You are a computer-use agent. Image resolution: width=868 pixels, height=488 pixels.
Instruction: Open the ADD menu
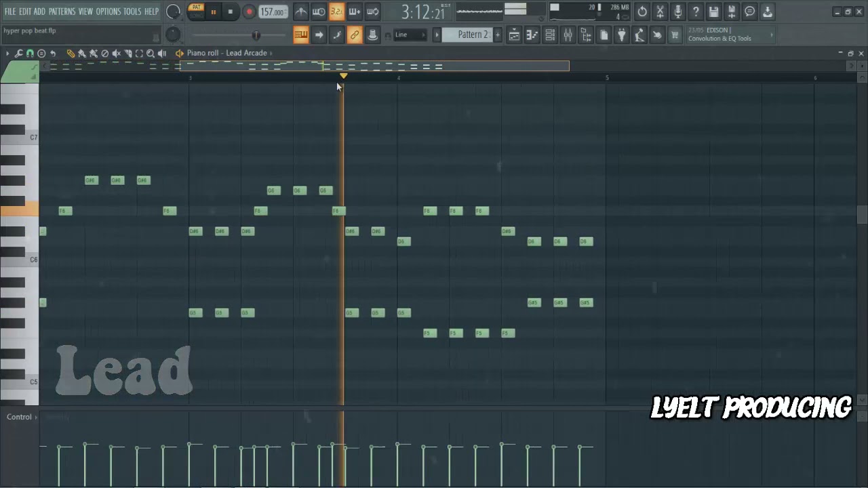pyautogui.click(x=39, y=12)
